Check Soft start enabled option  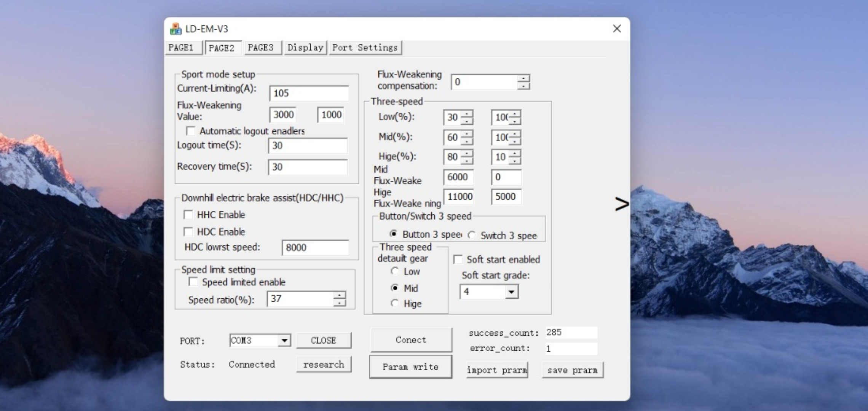[458, 260]
